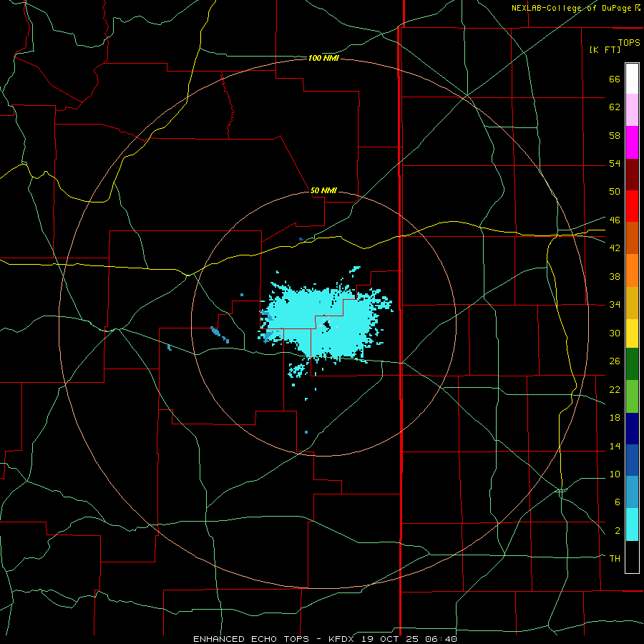Click the '50 NMI' range ring label

click(323, 190)
